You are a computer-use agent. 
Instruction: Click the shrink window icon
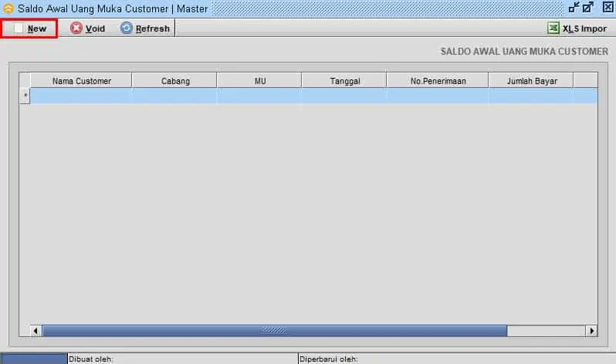pos(574,8)
